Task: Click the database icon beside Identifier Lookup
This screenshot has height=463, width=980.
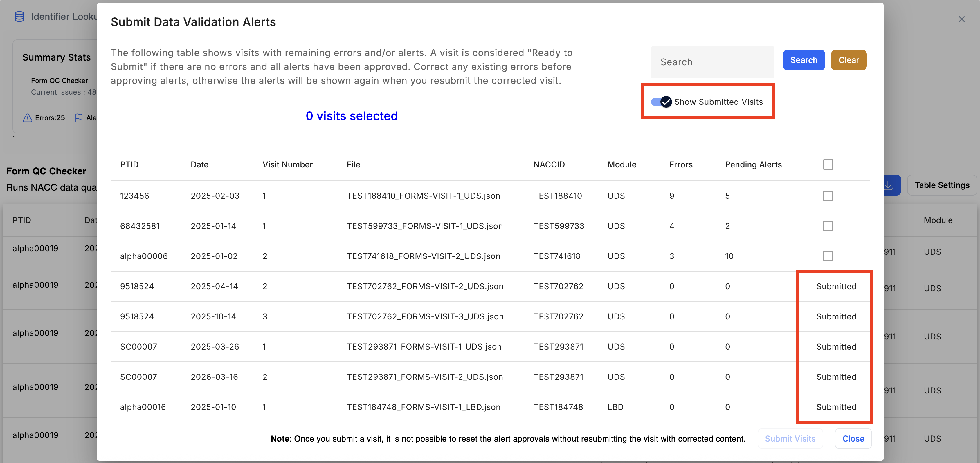Action: click(x=19, y=16)
